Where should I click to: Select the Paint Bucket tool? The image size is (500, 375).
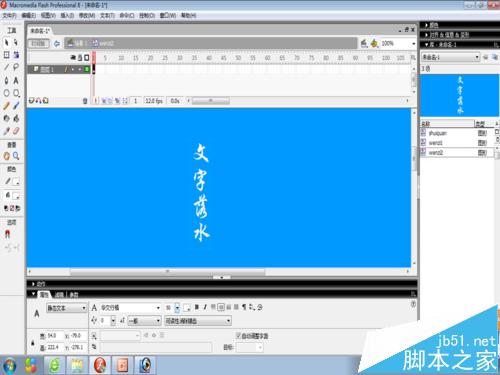pyautogui.click(x=16, y=118)
